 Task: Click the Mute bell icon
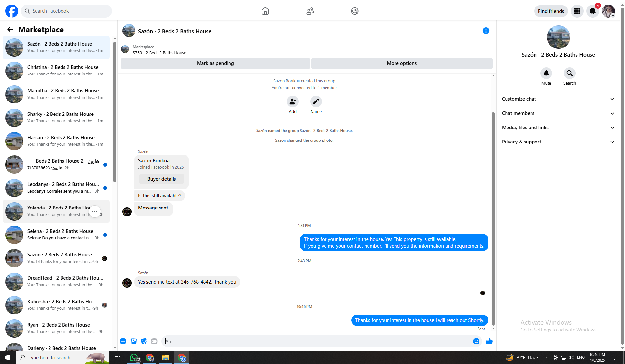pyautogui.click(x=546, y=74)
